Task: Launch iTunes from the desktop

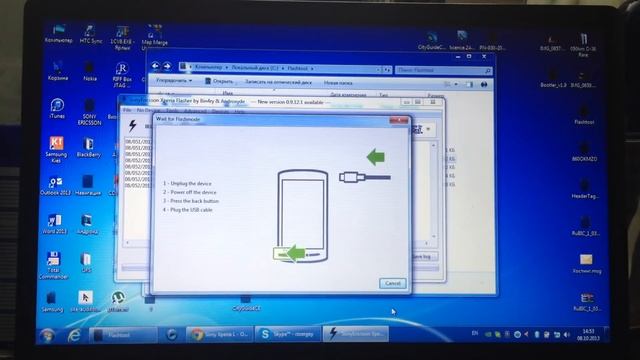Action: click(57, 108)
